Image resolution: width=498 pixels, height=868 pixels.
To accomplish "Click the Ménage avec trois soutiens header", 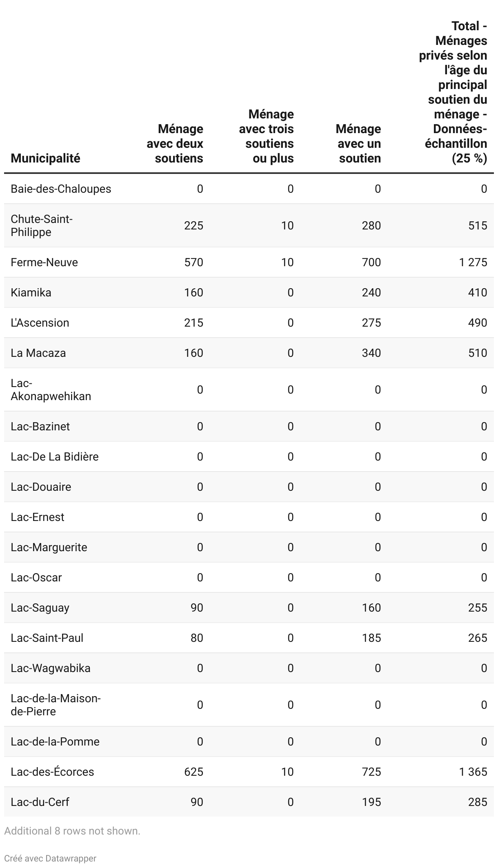I will pyautogui.click(x=266, y=136).
